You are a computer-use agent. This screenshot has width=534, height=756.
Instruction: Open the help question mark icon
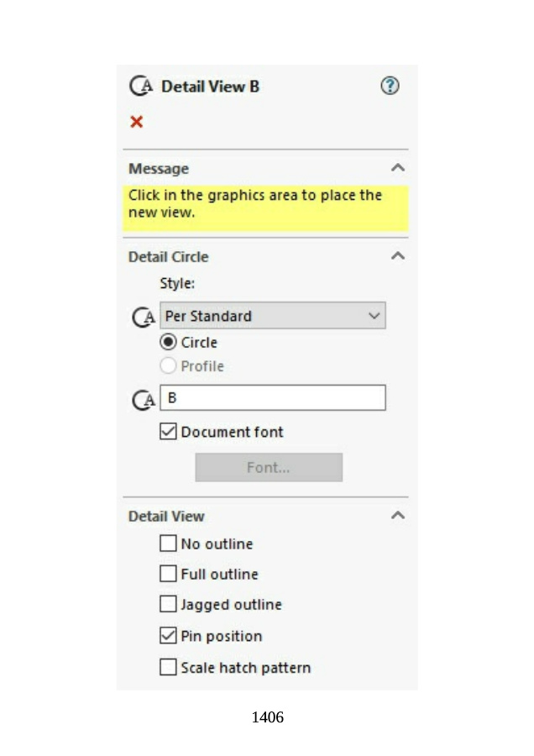point(390,86)
